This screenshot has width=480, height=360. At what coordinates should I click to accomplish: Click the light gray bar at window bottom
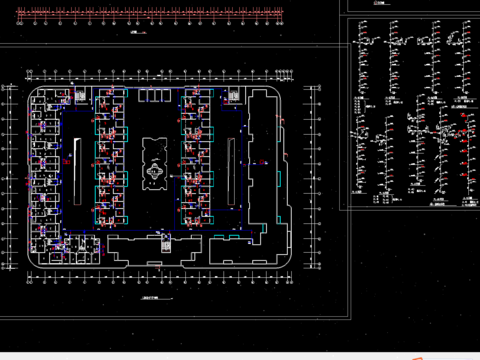(240, 356)
